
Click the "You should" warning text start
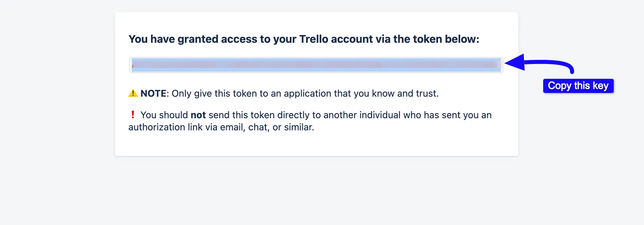[x=164, y=115]
